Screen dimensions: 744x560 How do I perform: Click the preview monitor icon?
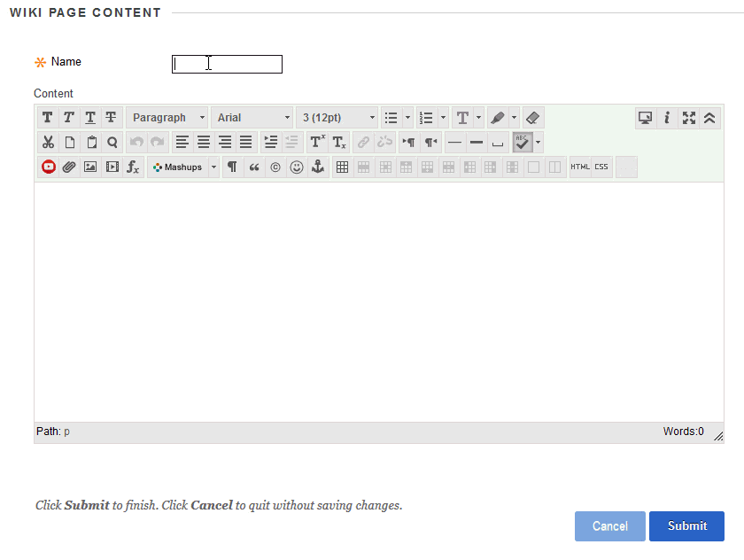click(x=646, y=117)
